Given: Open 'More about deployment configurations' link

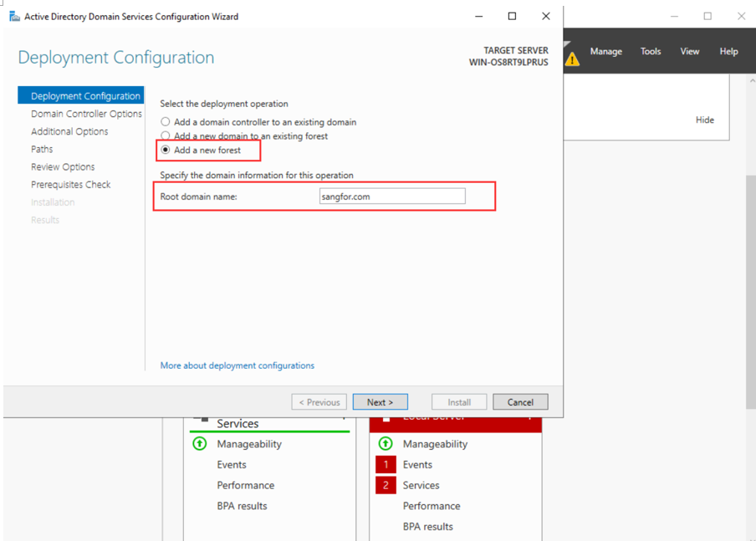Looking at the screenshot, I should (238, 365).
